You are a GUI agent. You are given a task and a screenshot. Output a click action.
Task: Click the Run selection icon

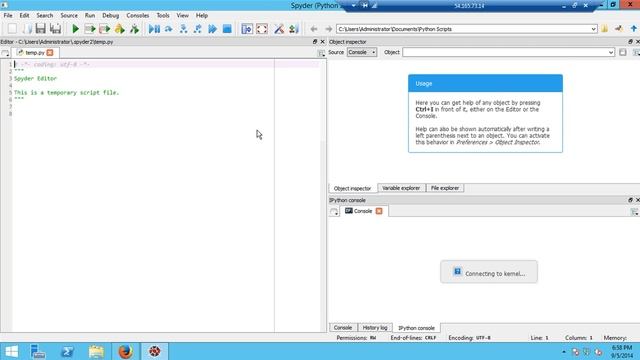pyautogui.click(x=120, y=29)
